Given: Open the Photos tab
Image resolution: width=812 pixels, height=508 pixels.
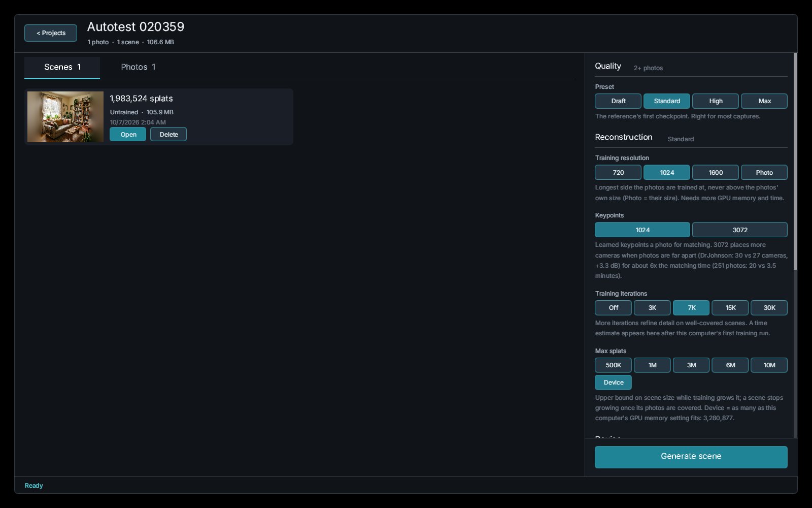Looking at the screenshot, I should (x=138, y=67).
